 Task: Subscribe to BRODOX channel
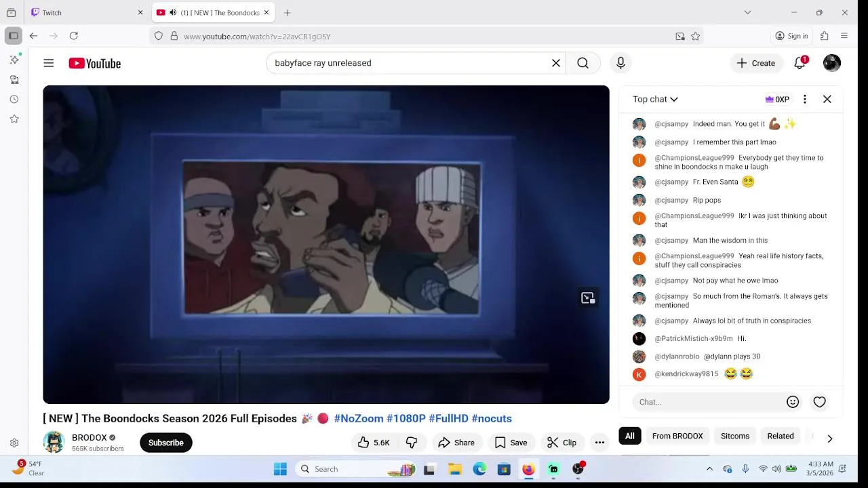[166, 443]
